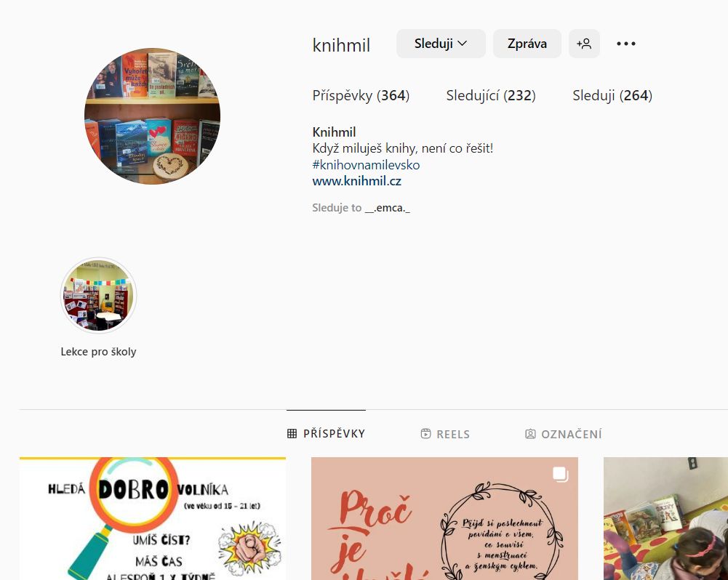The height and width of the screenshot is (580, 728).
Task: Send a message via Zpráva button
Action: pyautogui.click(x=527, y=44)
